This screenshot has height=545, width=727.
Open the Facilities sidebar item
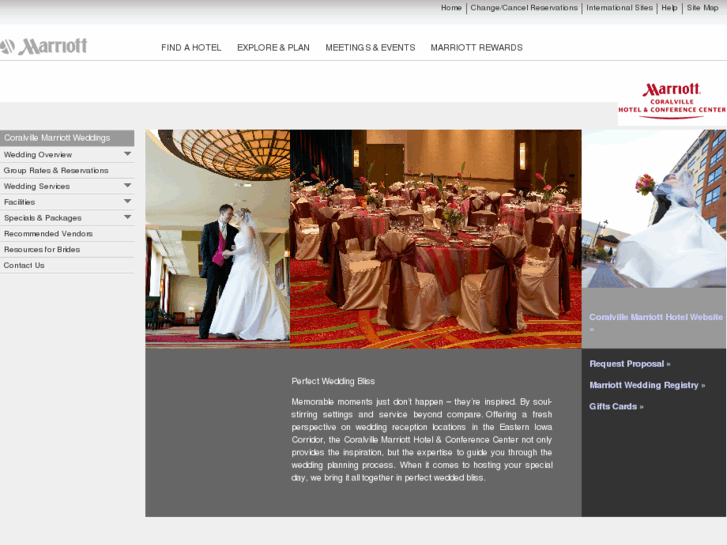click(x=19, y=202)
